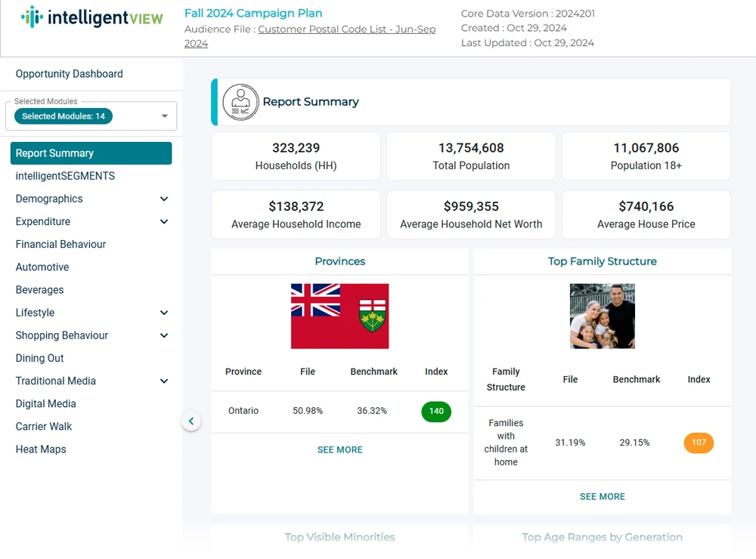Image resolution: width=756 pixels, height=559 pixels.
Task: Open Customer Postal Code List link
Action: [346, 29]
